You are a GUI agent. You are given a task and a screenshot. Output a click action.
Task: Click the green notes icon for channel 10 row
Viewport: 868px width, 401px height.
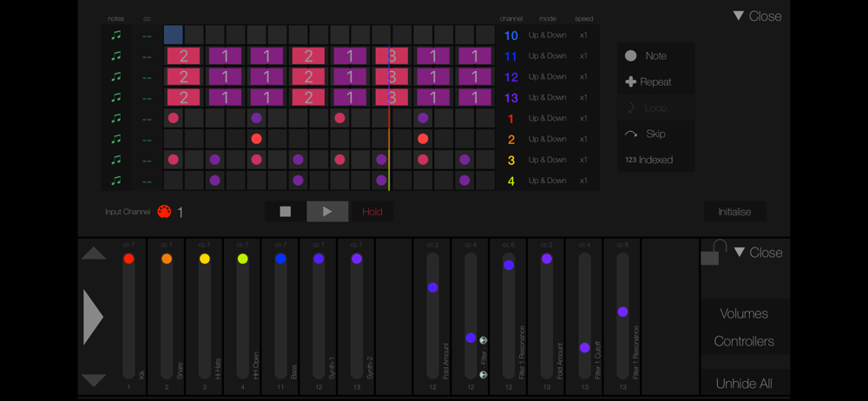coord(115,35)
